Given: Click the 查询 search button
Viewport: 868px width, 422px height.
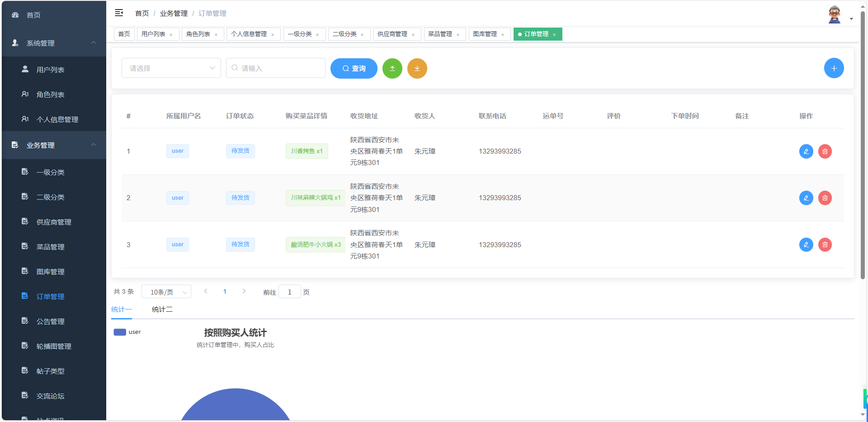Looking at the screenshot, I should click(354, 68).
